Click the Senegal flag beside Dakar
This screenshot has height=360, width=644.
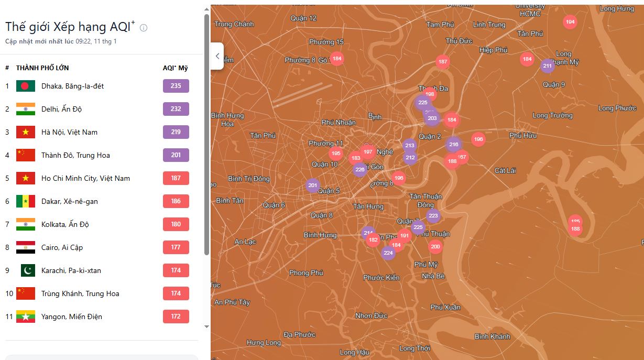coord(26,201)
